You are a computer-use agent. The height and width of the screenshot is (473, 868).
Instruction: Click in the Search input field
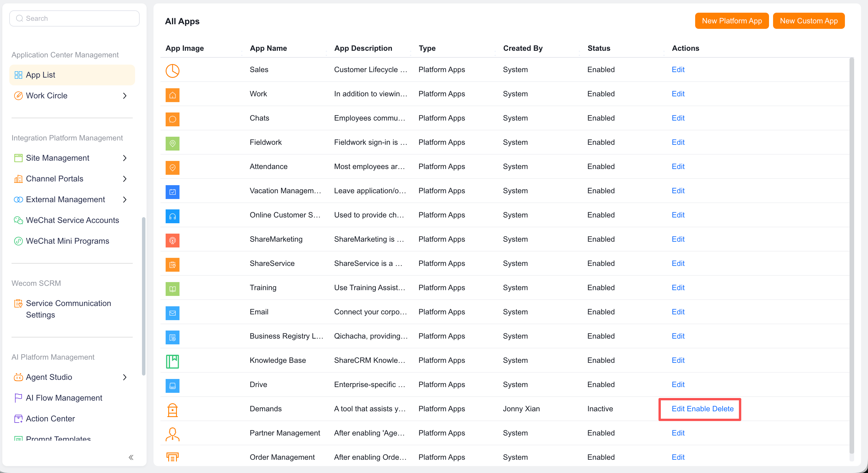point(74,18)
